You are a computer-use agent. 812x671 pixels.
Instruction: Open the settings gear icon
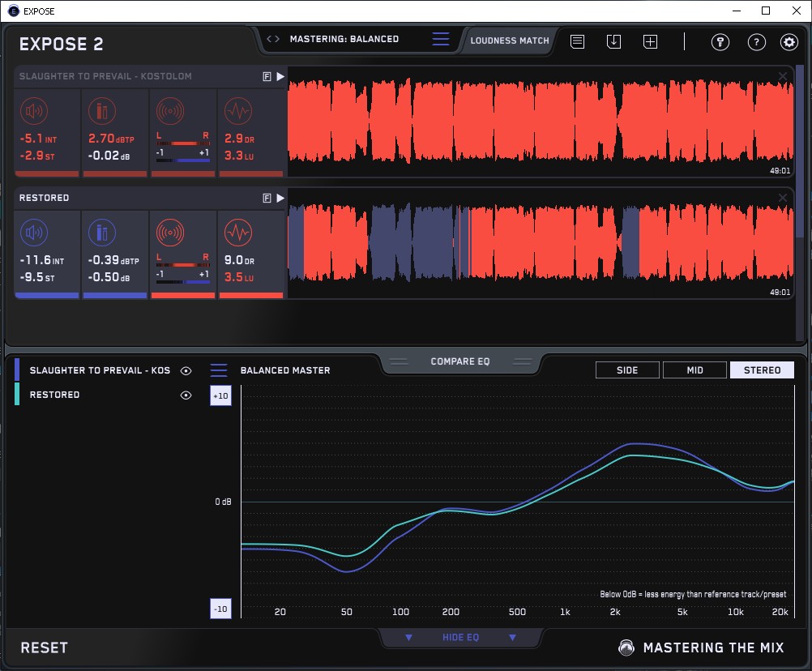[788, 42]
